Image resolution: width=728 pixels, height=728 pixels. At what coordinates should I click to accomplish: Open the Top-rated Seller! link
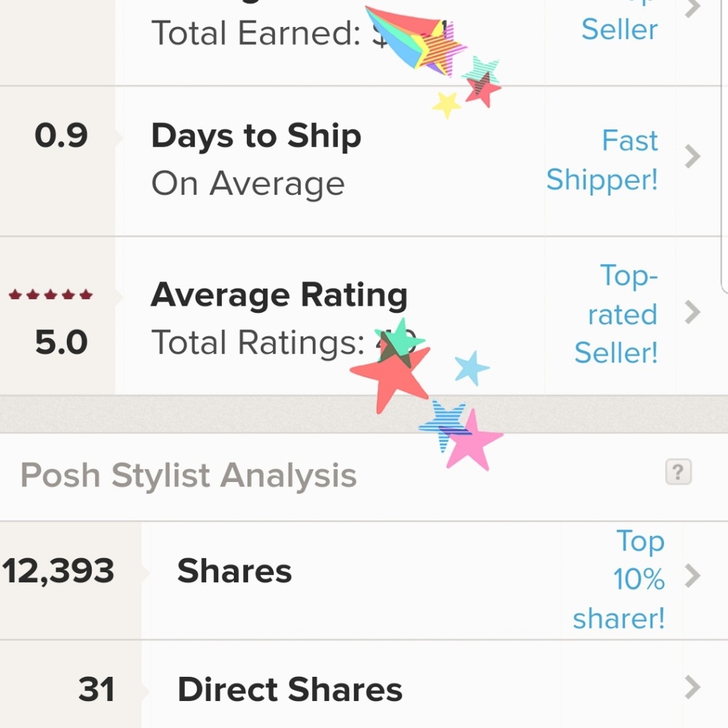[617, 314]
